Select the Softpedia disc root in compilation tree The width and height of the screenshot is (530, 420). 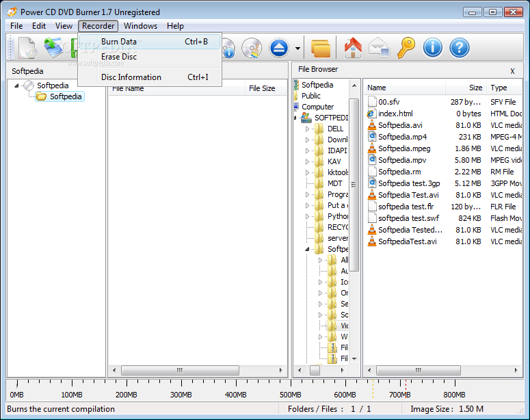[x=53, y=86]
